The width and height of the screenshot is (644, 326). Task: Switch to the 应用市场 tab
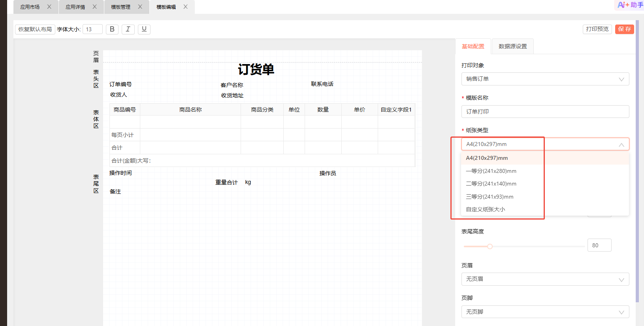click(30, 7)
